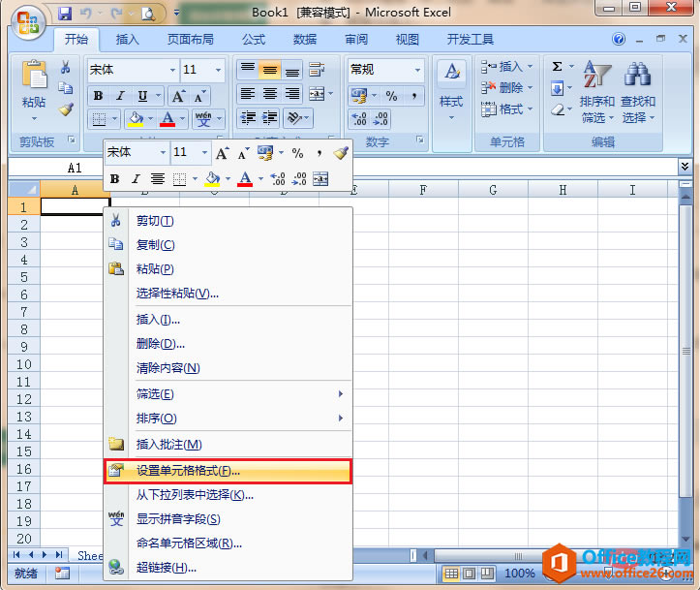Choose 选择性粘贴(V)... in context menu
This screenshot has height=590, width=700.
coord(228,294)
